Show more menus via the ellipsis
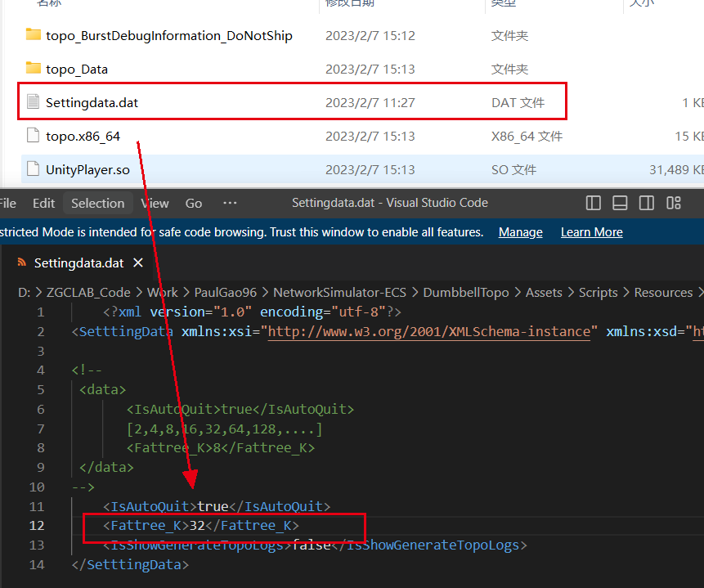Viewport: 704px width, 588px height. [x=230, y=203]
